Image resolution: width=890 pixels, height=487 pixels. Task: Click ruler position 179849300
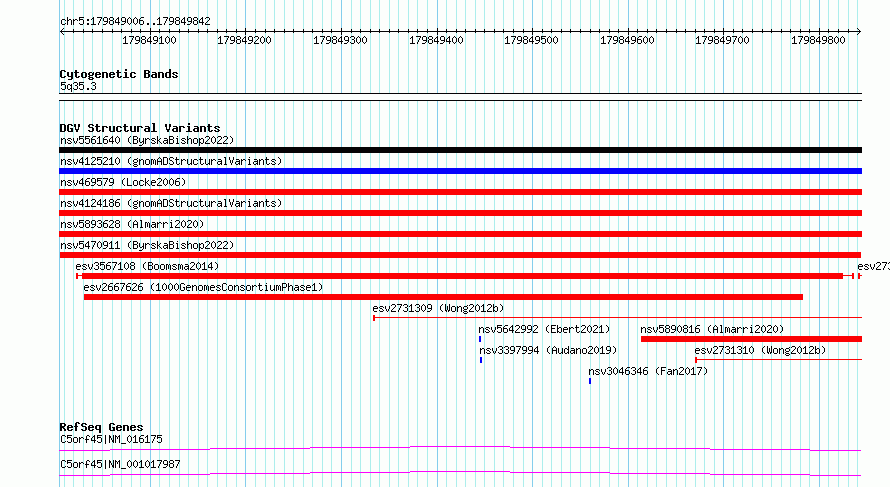(x=341, y=40)
